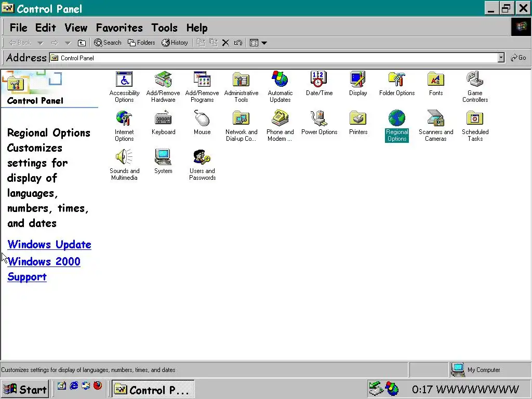Open the History pane
The image size is (532, 399).
[x=175, y=43]
